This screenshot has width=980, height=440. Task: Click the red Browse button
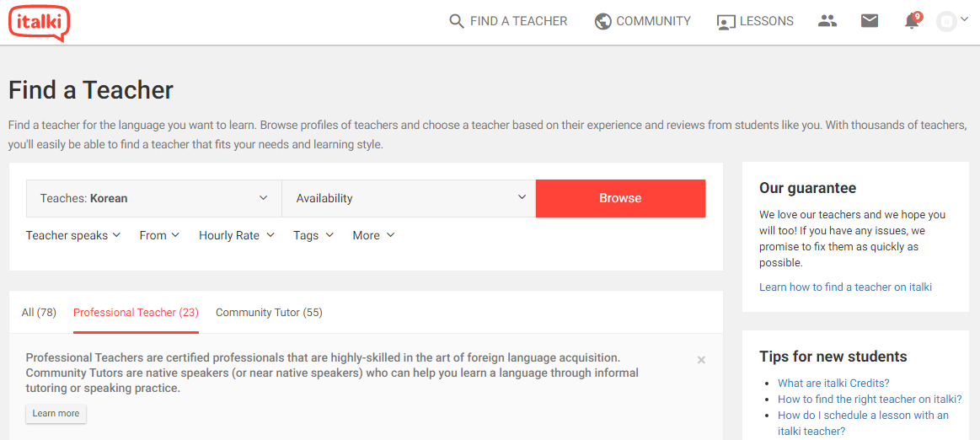pos(621,198)
